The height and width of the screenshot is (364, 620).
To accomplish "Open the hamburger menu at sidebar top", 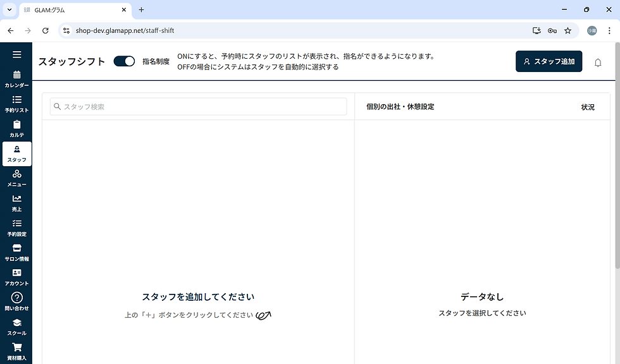I will coord(16,54).
